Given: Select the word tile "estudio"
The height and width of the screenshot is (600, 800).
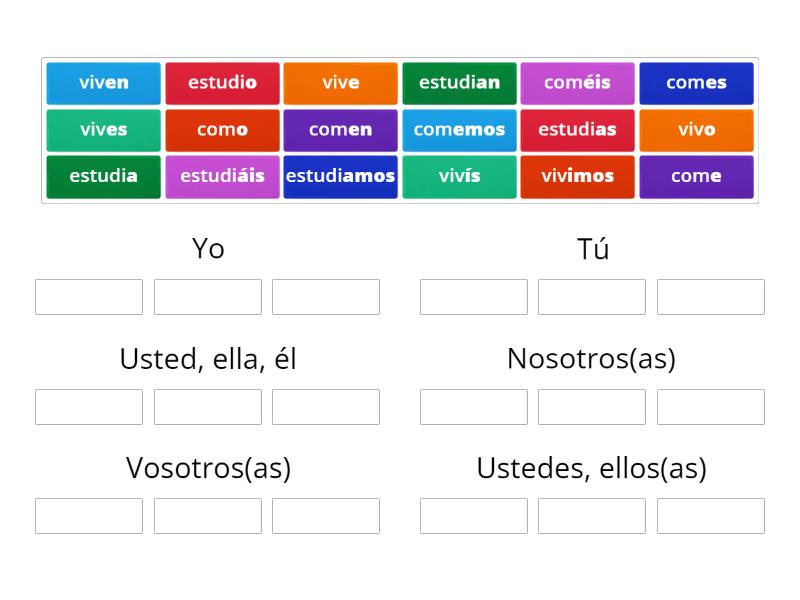Looking at the screenshot, I should pyautogui.click(x=222, y=83).
